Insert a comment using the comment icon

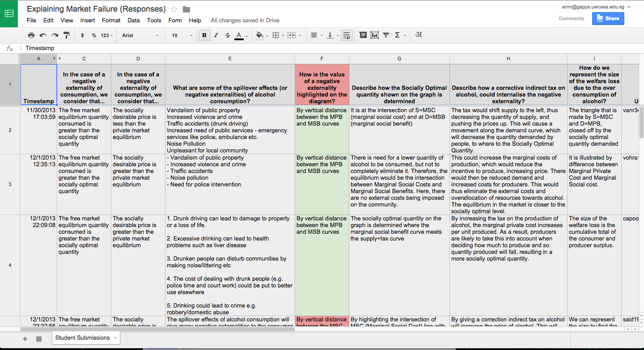[x=363, y=35]
